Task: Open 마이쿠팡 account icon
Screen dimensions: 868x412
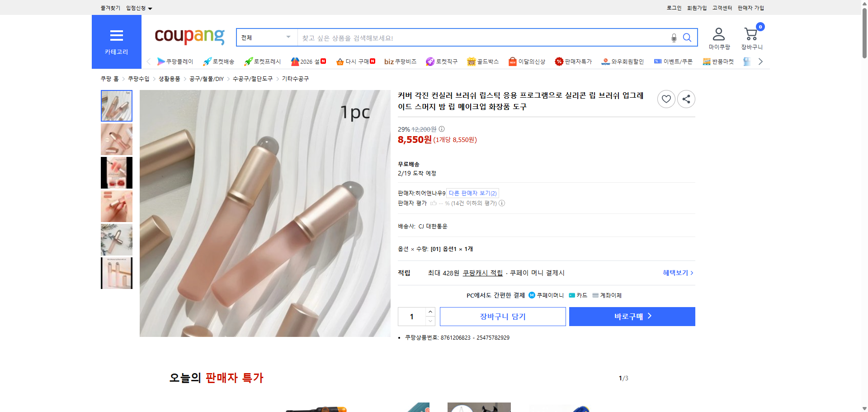Action: click(x=718, y=37)
